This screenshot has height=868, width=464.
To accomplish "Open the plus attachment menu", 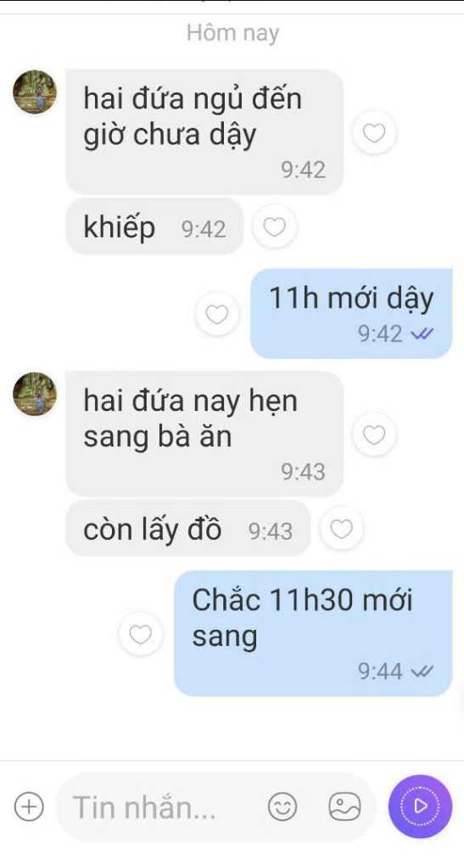I will coord(29,807).
